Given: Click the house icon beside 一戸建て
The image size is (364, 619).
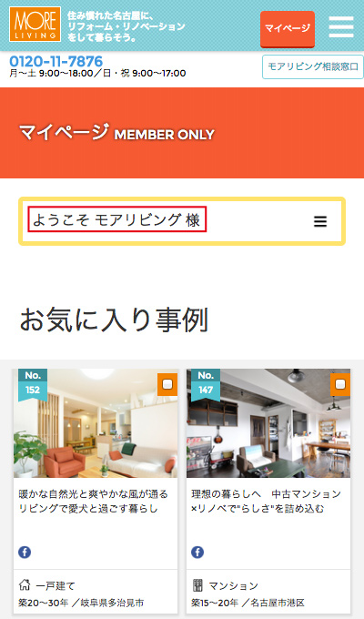Looking at the screenshot, I should [x=25, y=584].
